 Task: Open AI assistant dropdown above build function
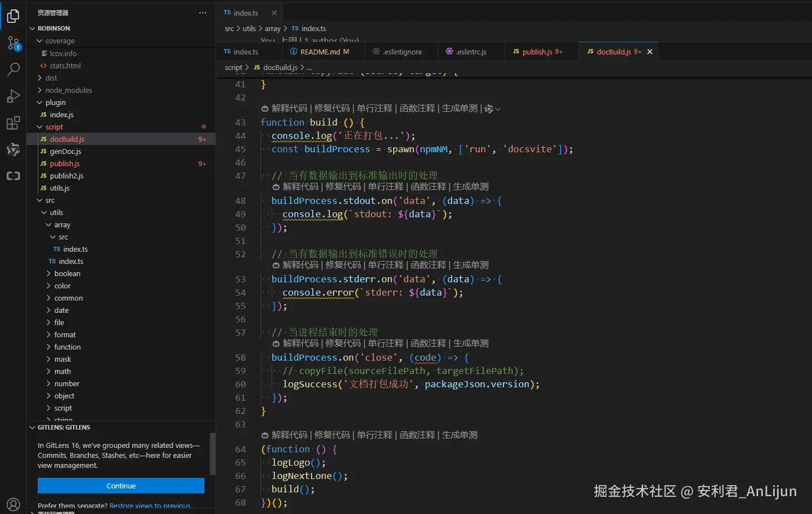(x=493, y=109)
